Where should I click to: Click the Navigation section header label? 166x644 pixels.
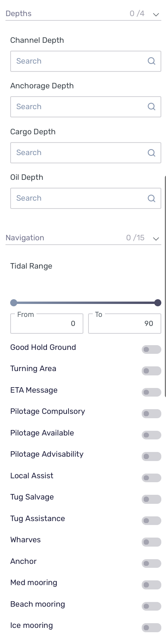pyautogui.click(x=25, y=238)
